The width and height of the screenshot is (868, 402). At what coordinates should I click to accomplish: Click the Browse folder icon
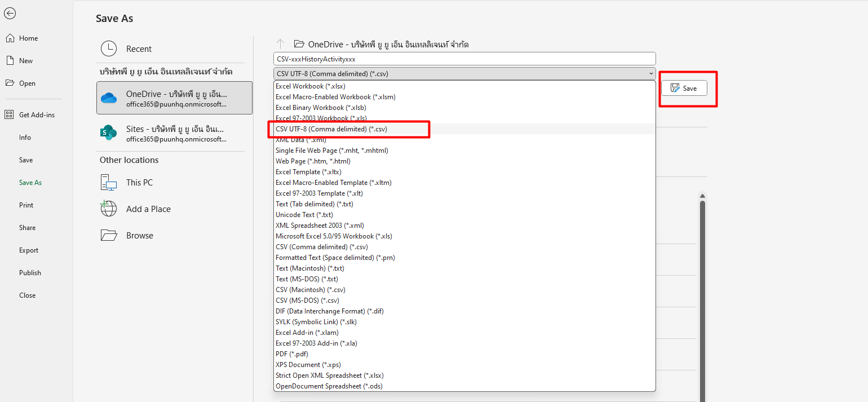(109, 235)
